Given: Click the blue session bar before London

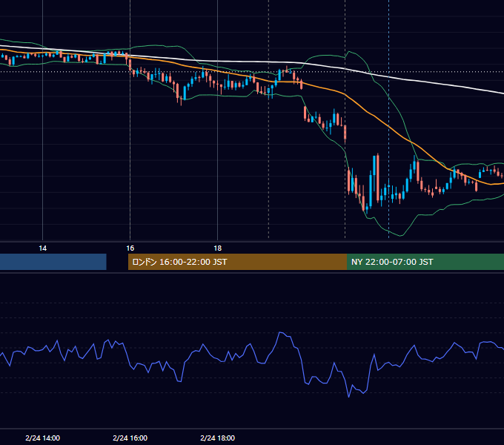Looking at the screenshot, I should pos(53,262).
